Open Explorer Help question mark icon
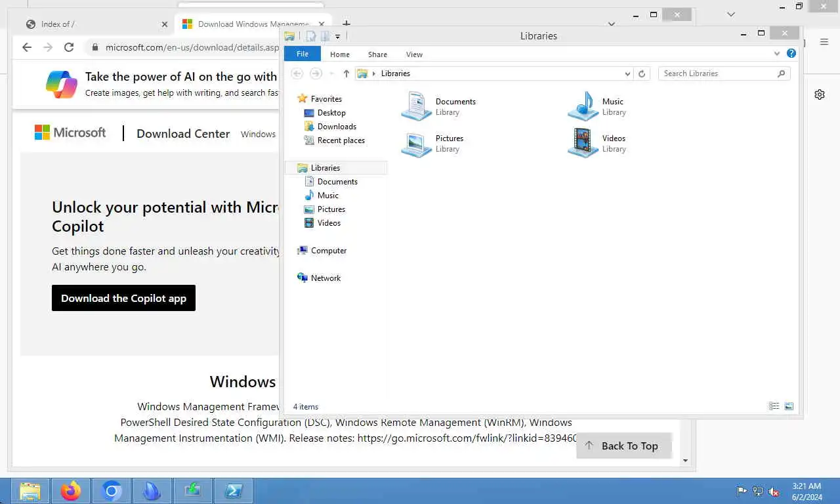Image resolution: width=840 pixels, height=504 pixels. coord(791,54)
